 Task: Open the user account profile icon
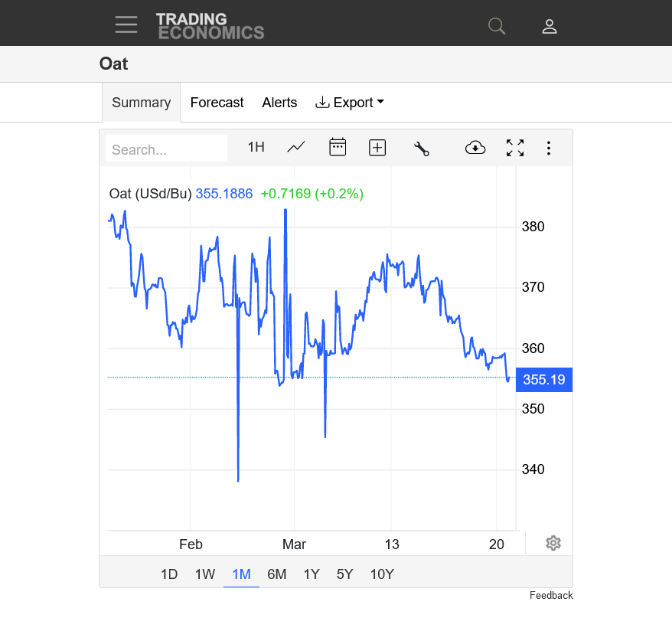550,26
